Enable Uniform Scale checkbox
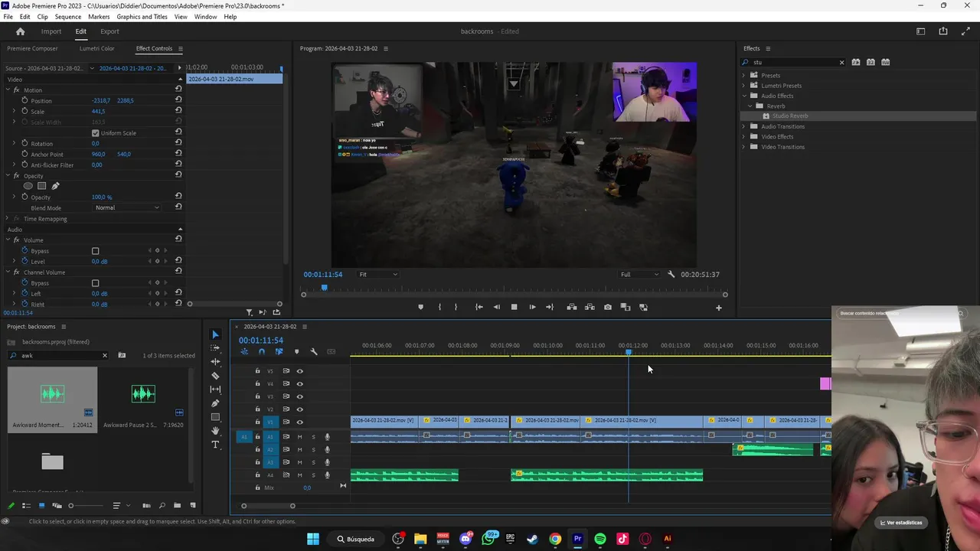 [96, 133]
